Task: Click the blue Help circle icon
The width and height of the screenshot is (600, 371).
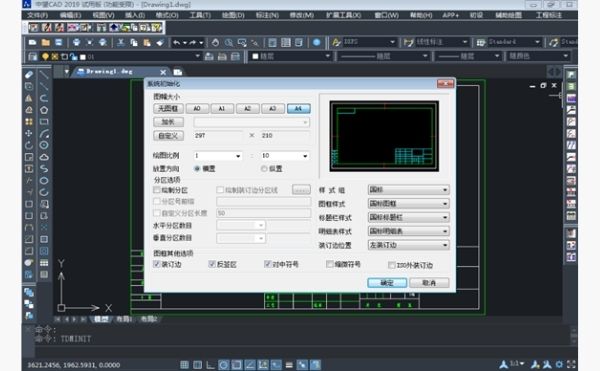Action: (x=316, y=42)
